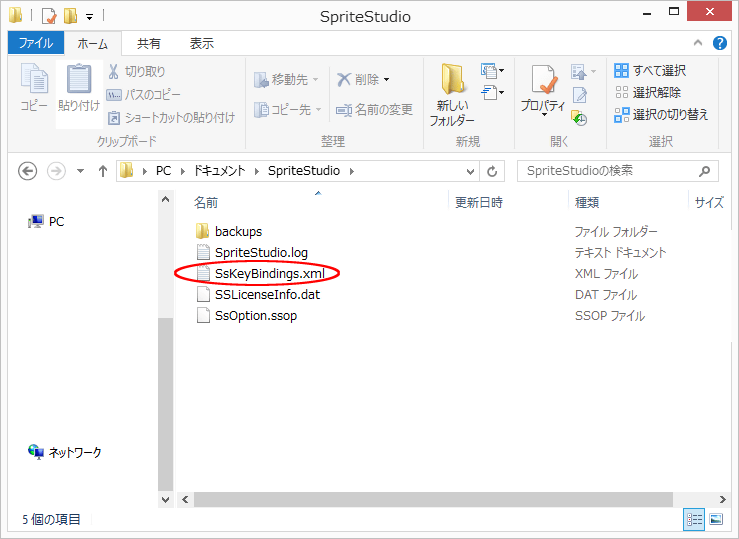The height and width of the screenshot is (539, 739).
Task: Click quick access Properties icon in title bar
Action: click(49, 16)
